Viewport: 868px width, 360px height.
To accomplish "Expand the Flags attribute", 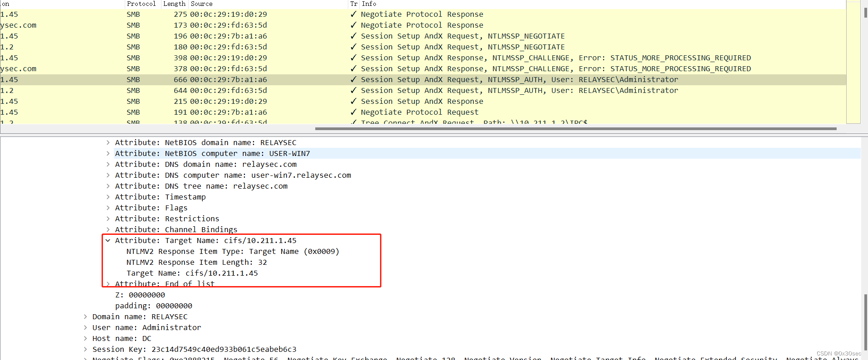I will point(108,208).
